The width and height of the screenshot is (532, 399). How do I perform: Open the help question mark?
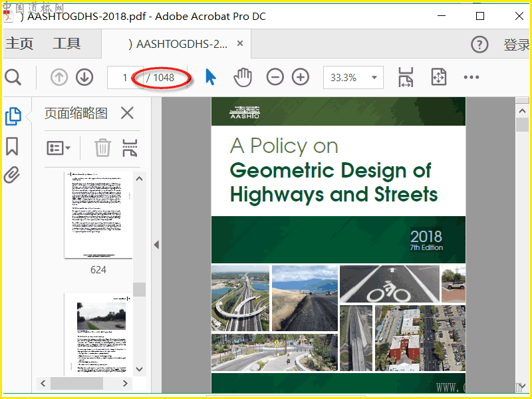pyautogui.click(x=479, y=45)
